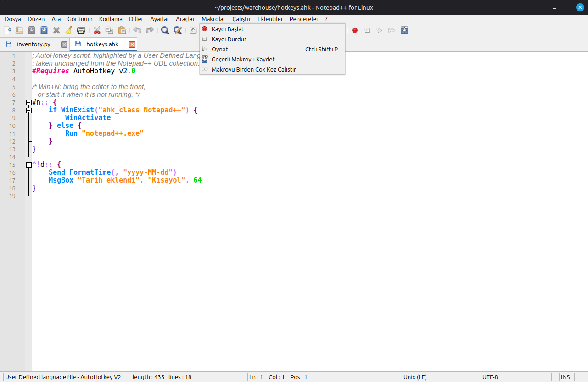Click the Open file folder icon

[19, 30]
